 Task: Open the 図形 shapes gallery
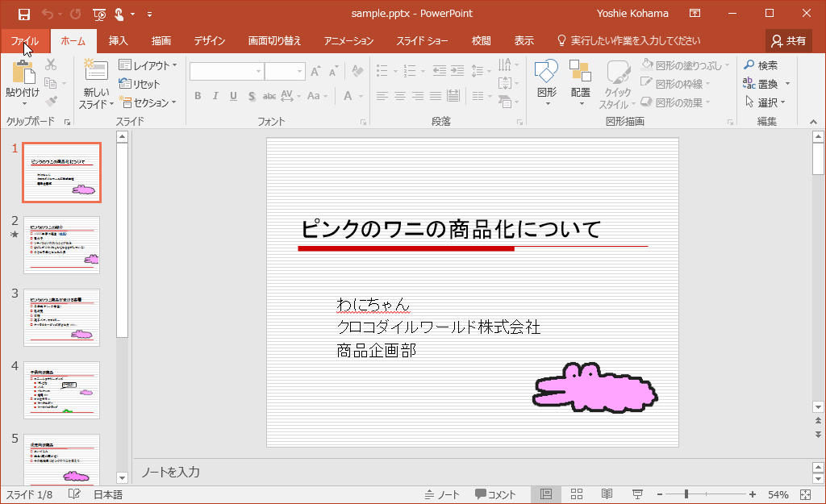tap(547, 77)
